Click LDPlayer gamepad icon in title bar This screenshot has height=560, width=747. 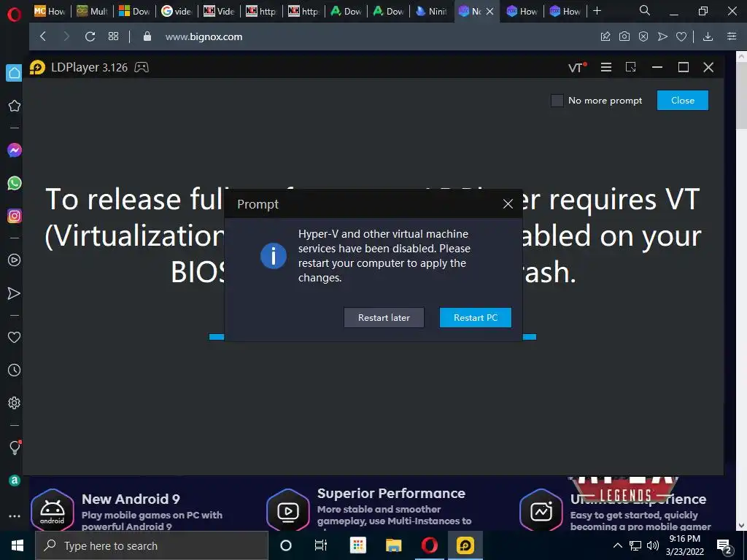coord(142,68)
